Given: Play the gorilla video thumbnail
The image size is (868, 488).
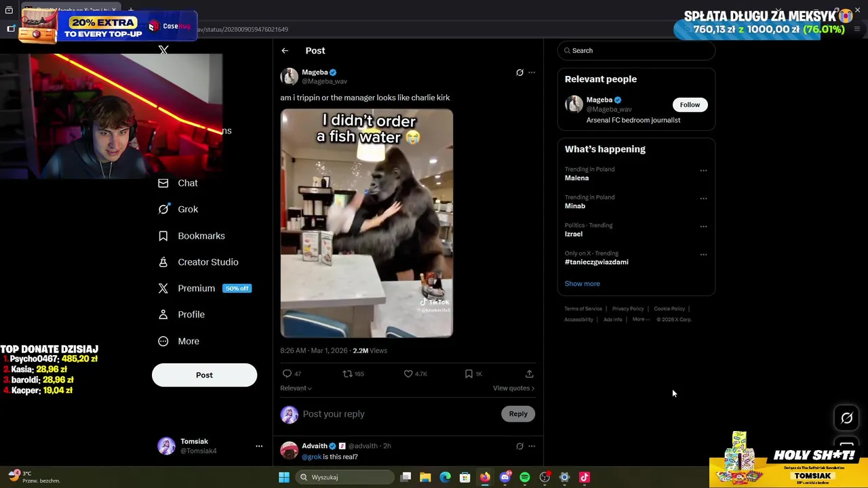Looking at the screenshot, I should point(367,224).
